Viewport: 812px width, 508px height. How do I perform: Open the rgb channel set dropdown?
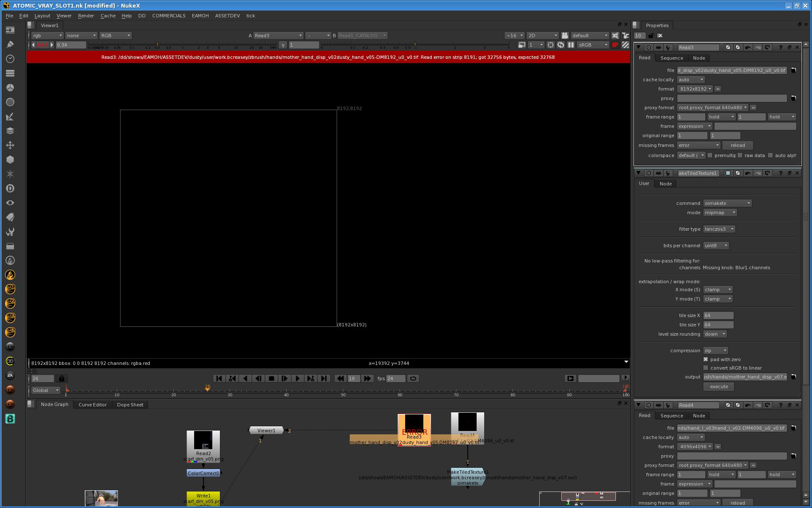(x=47, y=36)
